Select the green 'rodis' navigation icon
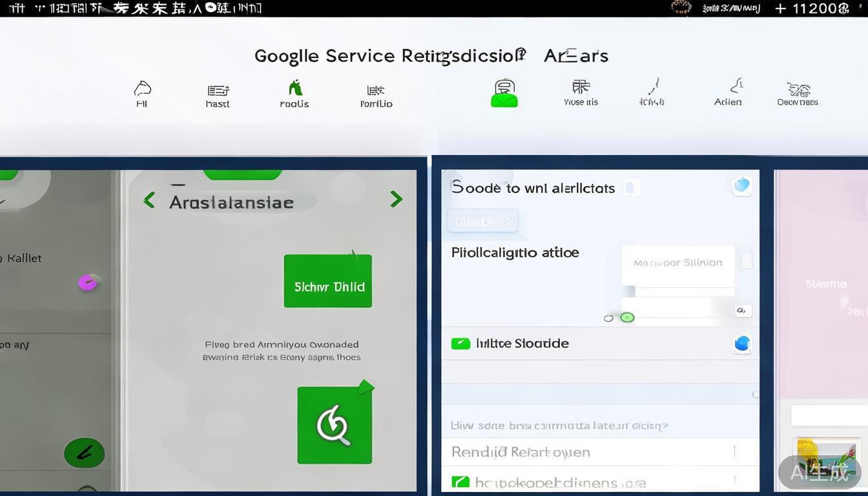868x496 pixels. click(294, 94)
